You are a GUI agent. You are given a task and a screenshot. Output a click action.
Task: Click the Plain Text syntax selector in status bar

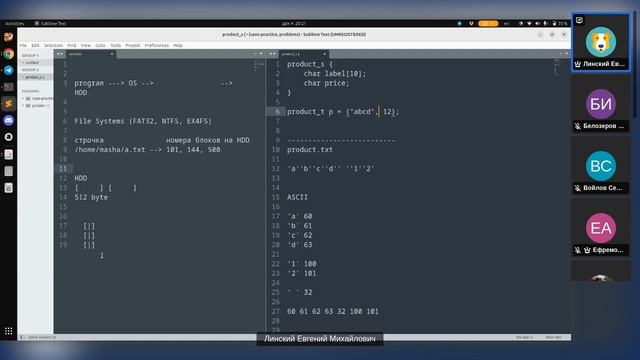pyautogui.click(x=553, y=338)
